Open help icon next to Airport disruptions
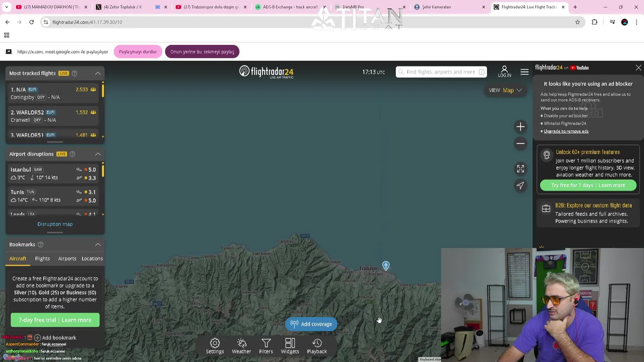The width and height of the screenshot is (644, 362). coord(72,154)
